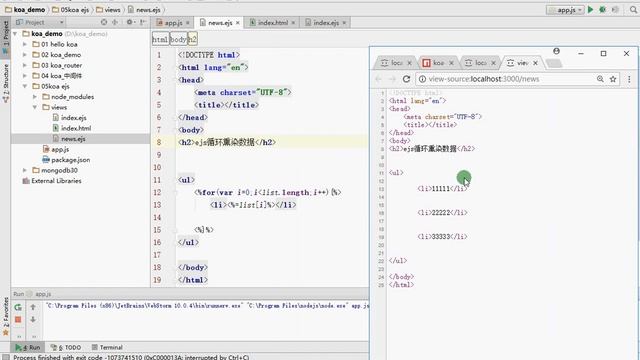The width and height of the screenshot is (640, 360).
Task: Open a new browser tab
Action: click(x=553, y=63)
